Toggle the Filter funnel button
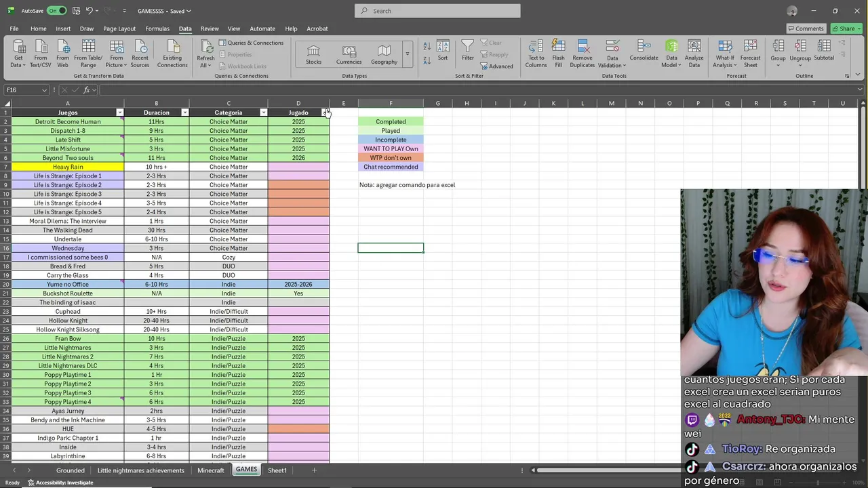The height and width of the screenshot is (488, 868). (x=468, y=51)
